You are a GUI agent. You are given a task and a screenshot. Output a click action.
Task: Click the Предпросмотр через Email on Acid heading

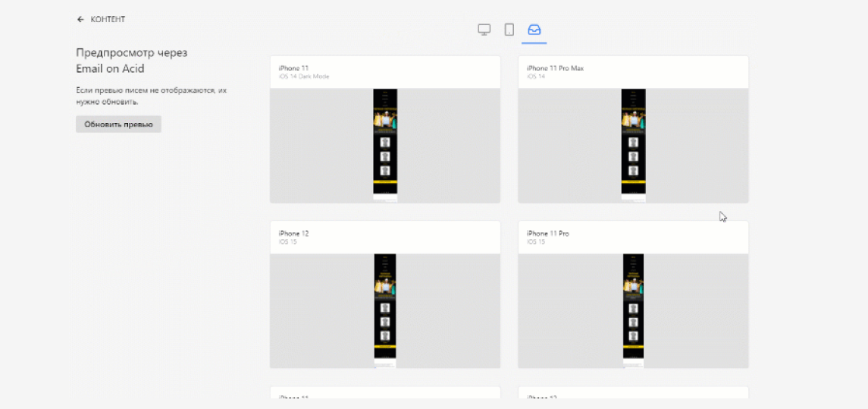point(132,61)
